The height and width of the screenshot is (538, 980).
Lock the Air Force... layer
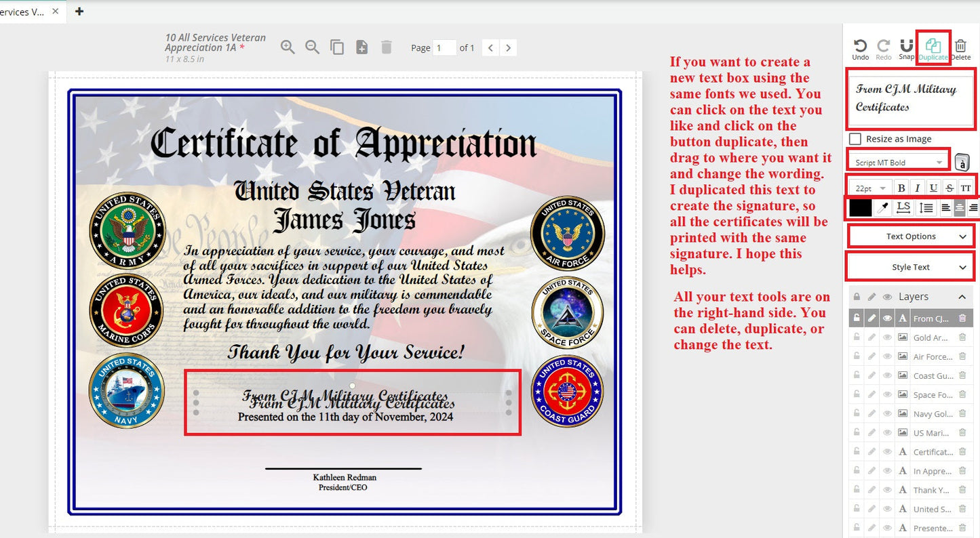[857, 356]
